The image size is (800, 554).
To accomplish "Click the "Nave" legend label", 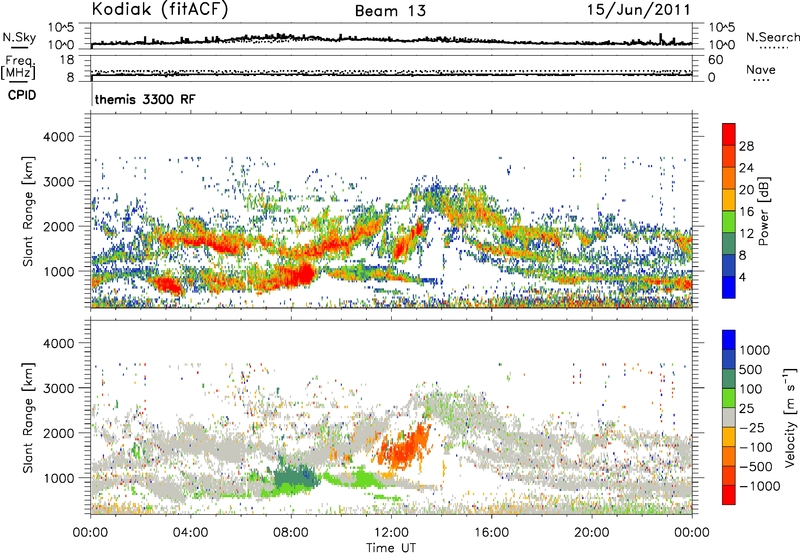I will point(761,69).
